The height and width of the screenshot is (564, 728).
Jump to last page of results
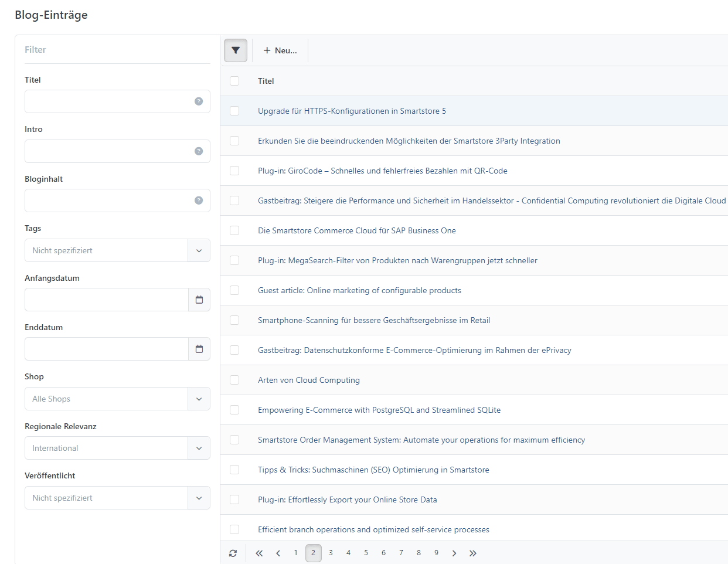coord(473,553)
